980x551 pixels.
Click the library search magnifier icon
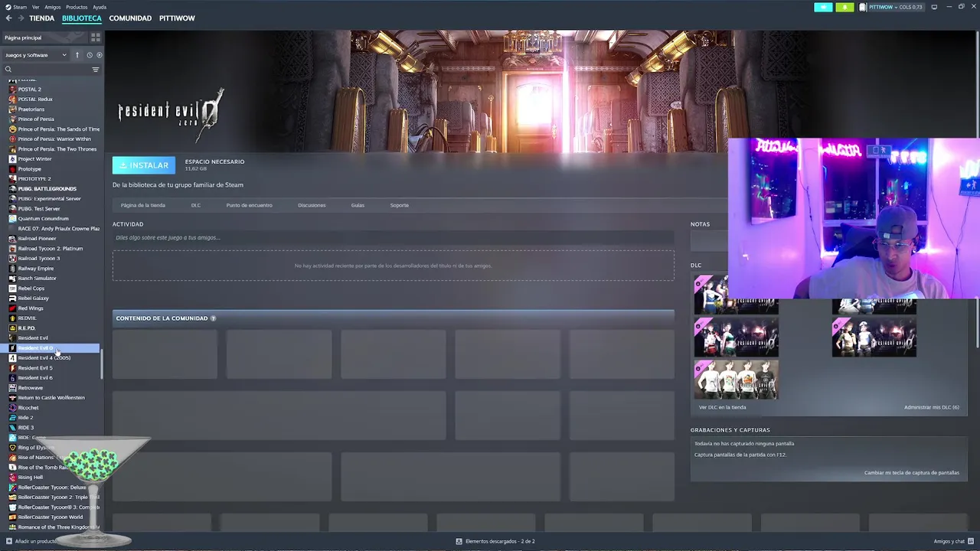tap(8, 70)
